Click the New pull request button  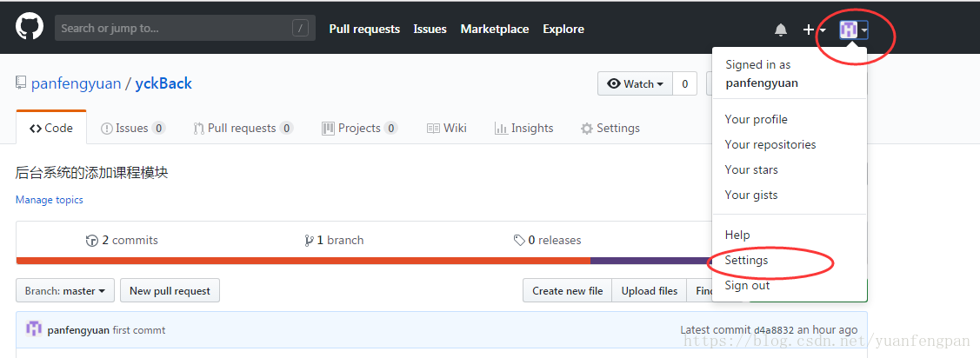170,291
